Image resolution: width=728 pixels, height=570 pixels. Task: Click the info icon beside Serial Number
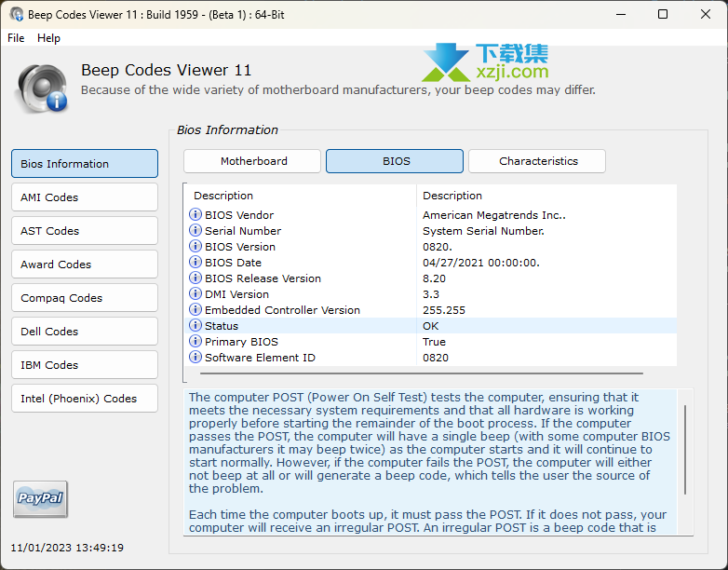pyautogui.click(x=195, y=230)
